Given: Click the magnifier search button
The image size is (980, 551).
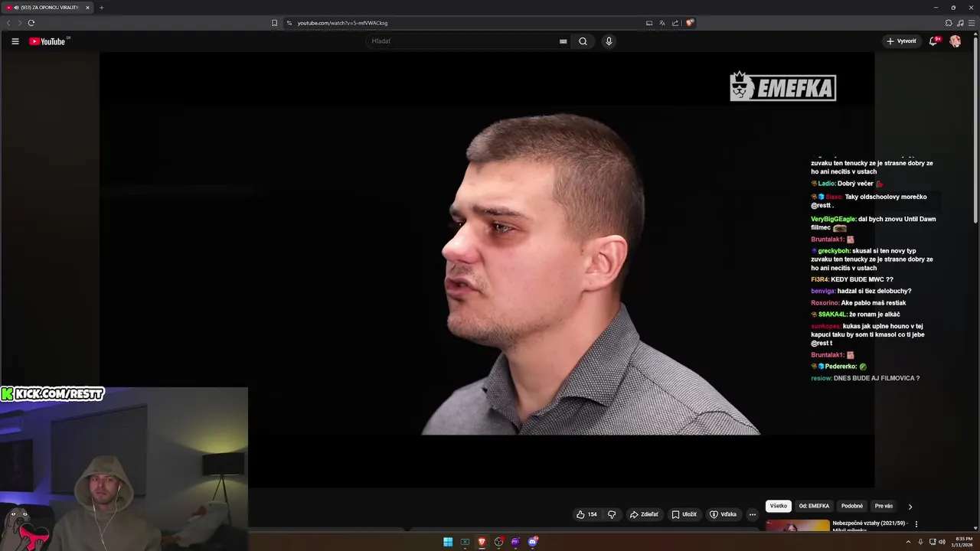Looking at the screenshot, I should pyautogui.click(x=583, y=41).
